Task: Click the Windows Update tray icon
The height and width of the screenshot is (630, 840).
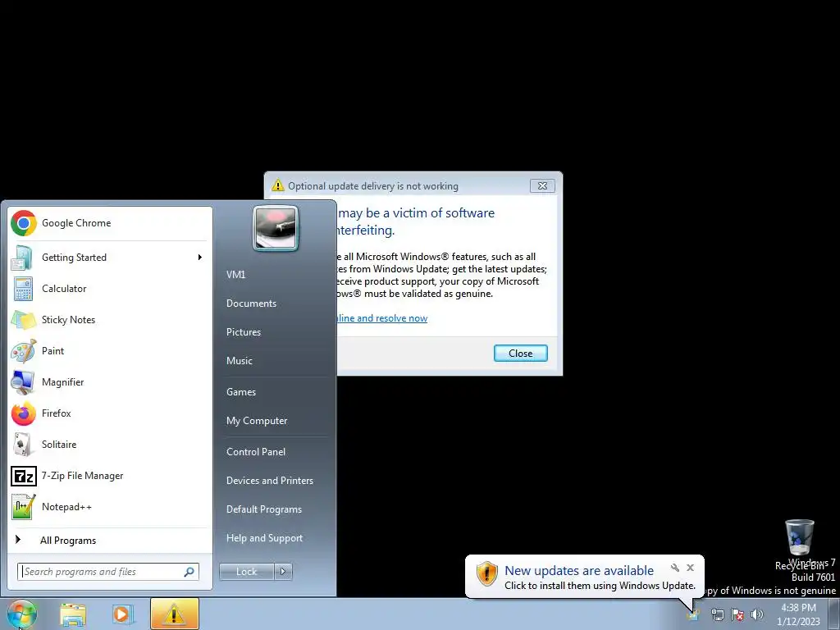Action: (693, 614)
